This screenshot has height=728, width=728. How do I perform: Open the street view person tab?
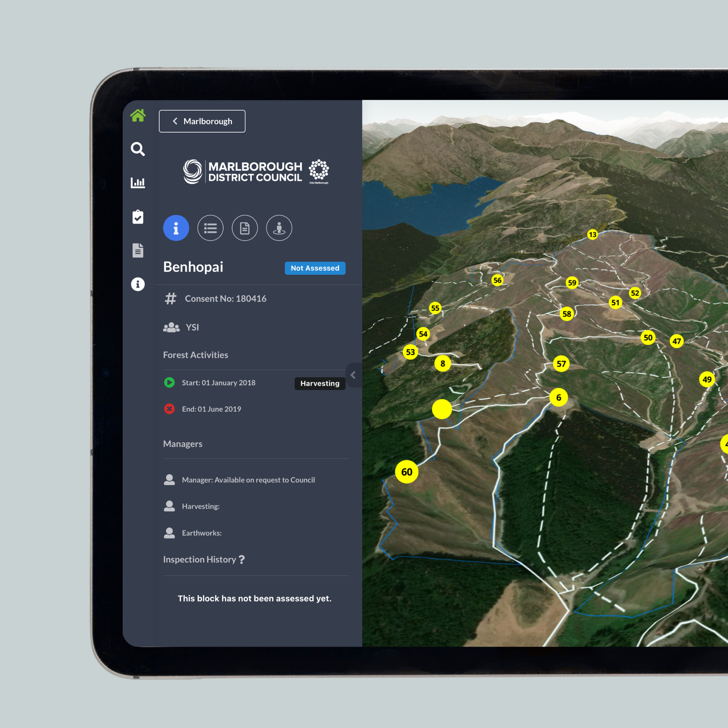[x=279, y=228]
